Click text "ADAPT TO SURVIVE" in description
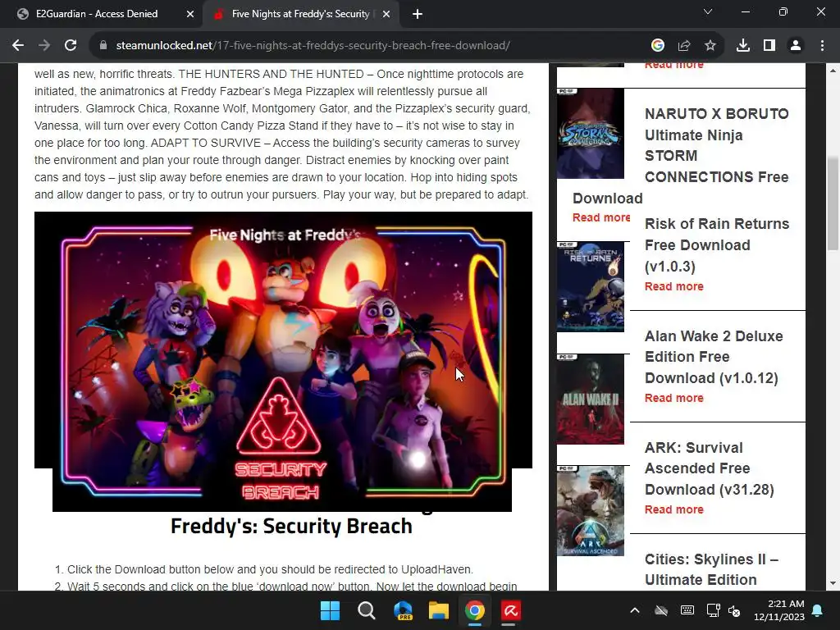Image resolution: width=840 pixels, height=630 pixels. tap(206, 143)
